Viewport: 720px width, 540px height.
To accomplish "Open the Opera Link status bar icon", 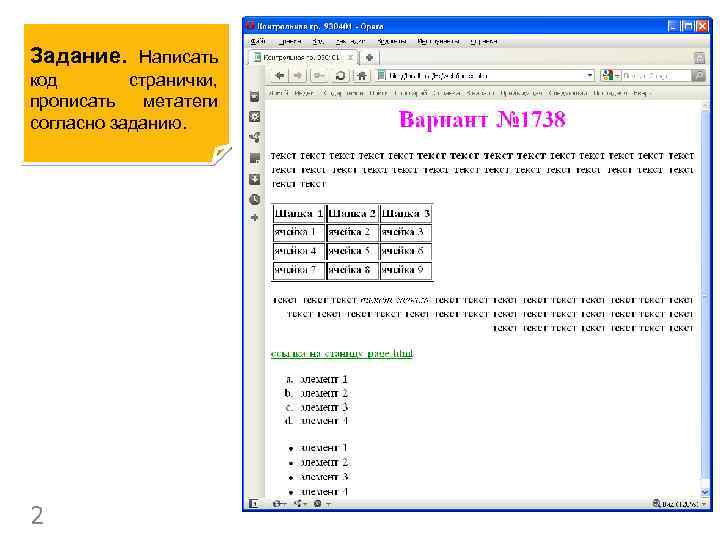I will 279,504.
